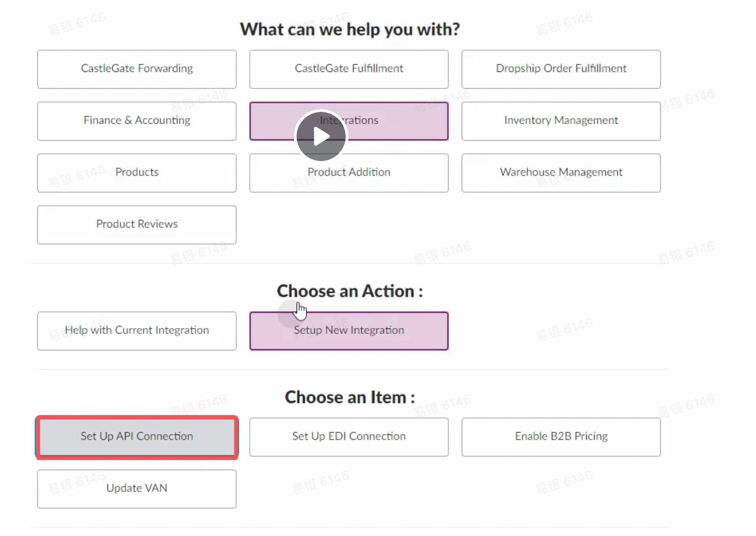756x536 pixels.
Task: Open Warehouse Management help
Action: coord(560,173)
